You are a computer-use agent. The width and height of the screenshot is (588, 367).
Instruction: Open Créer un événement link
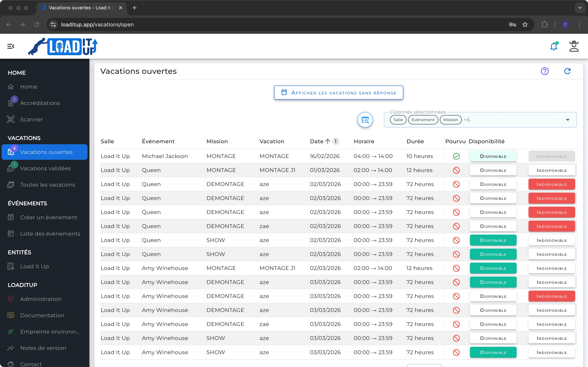point(49,218)
